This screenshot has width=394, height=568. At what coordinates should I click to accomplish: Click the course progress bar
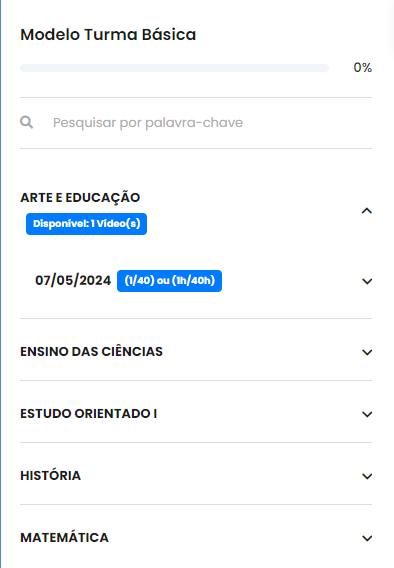(x=174, y=68)
